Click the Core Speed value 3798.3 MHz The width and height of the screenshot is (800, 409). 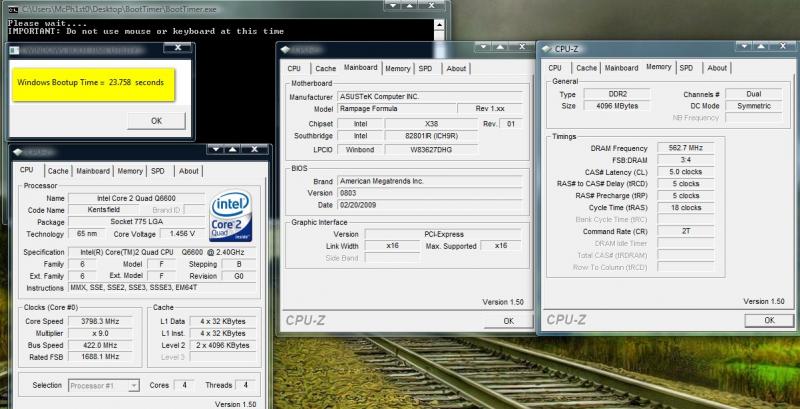100,321
